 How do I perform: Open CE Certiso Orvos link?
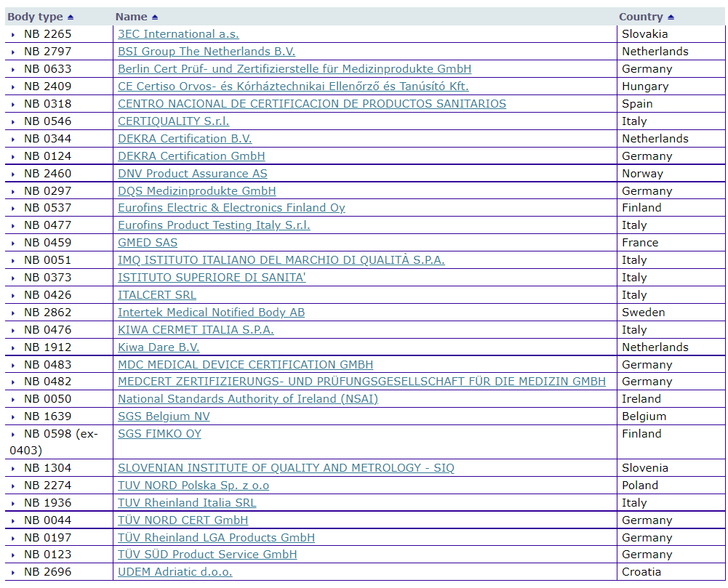click(293, 86)
